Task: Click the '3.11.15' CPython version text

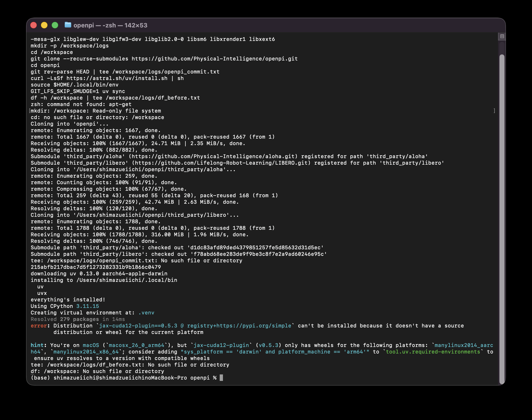Action: (88, 306)
